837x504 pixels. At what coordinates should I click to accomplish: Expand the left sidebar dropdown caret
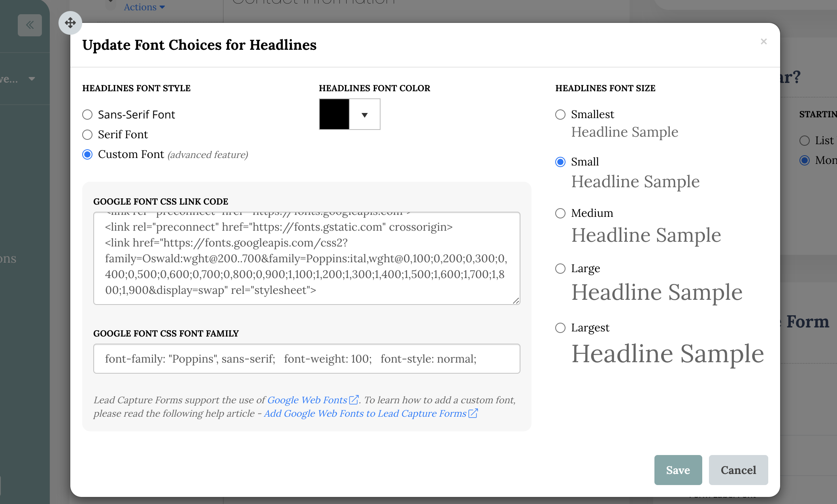coord(32,79)
